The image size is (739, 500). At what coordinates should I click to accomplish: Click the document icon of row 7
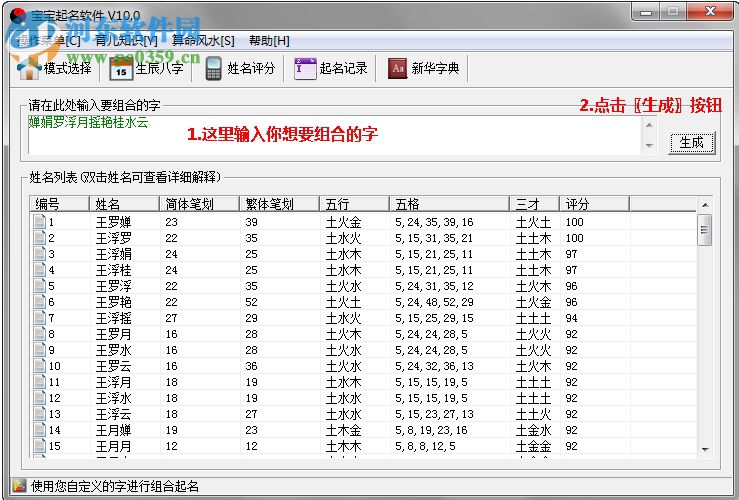coord(40,318)
